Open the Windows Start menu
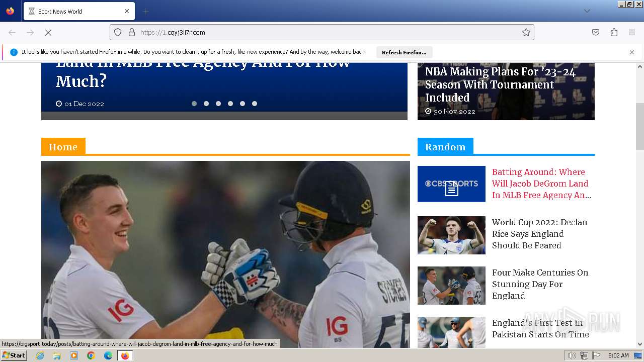 coord(14,355)
